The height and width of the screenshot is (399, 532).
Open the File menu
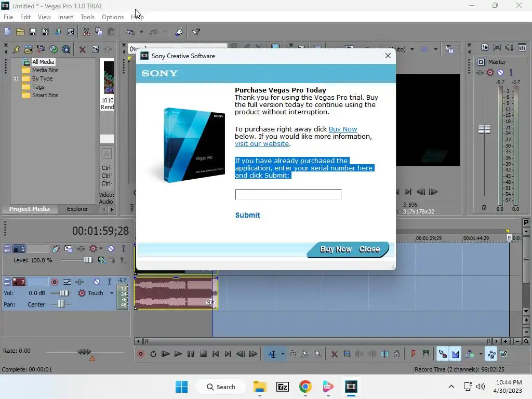tap(8, 17)
